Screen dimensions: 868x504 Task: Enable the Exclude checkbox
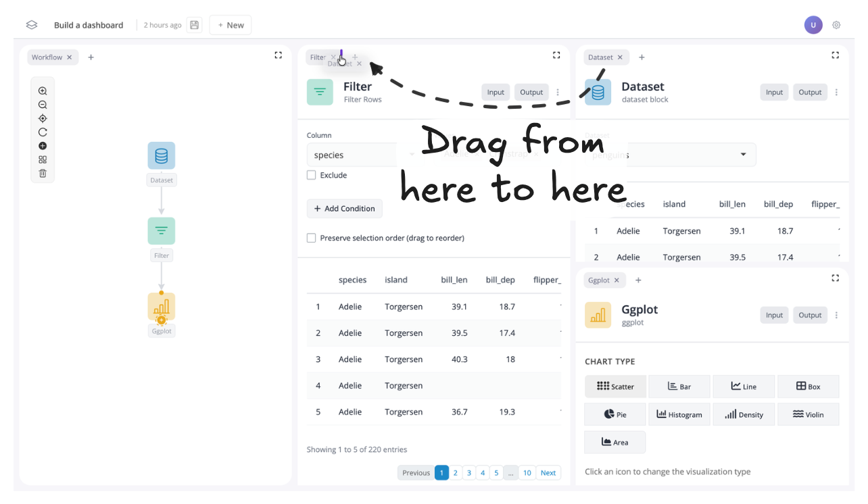pyautogui.click(x=312, y=175)
